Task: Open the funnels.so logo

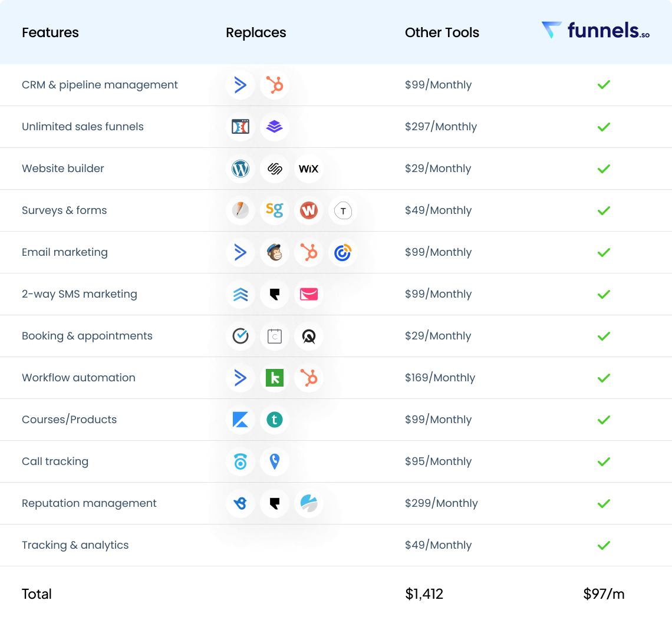Action: pos(595,31)
